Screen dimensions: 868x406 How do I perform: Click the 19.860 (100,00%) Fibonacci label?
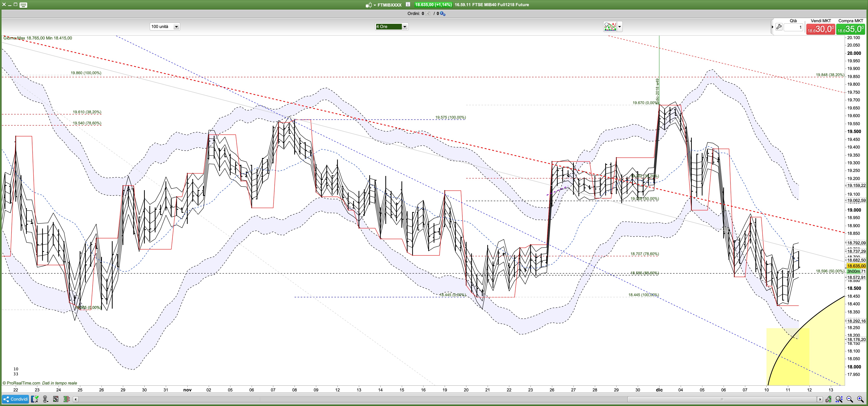click(x=86, y=73)
